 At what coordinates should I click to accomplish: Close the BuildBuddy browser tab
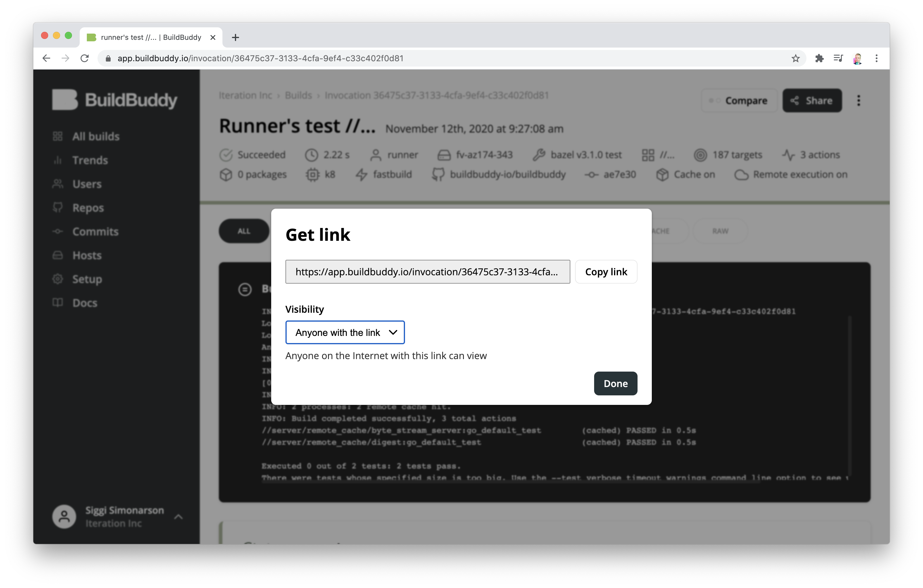pyautogui.click(x=213, y=37)
